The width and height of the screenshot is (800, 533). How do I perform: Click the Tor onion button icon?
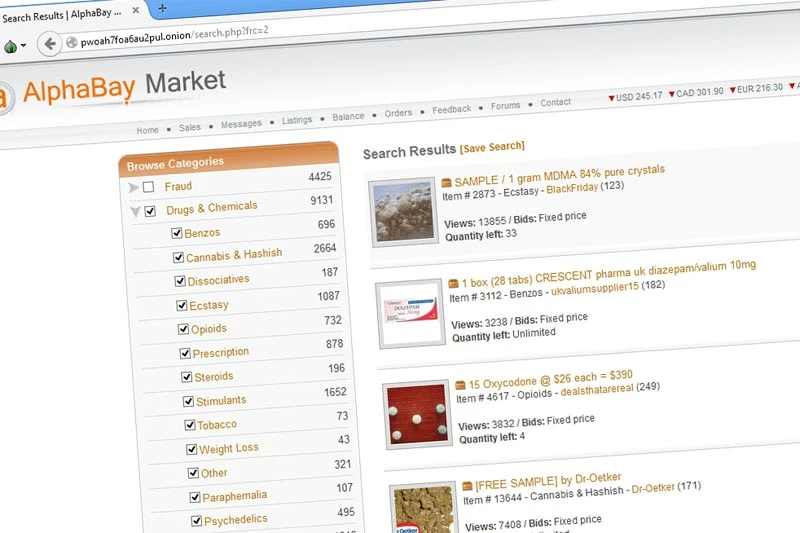(x=10, y=47)
